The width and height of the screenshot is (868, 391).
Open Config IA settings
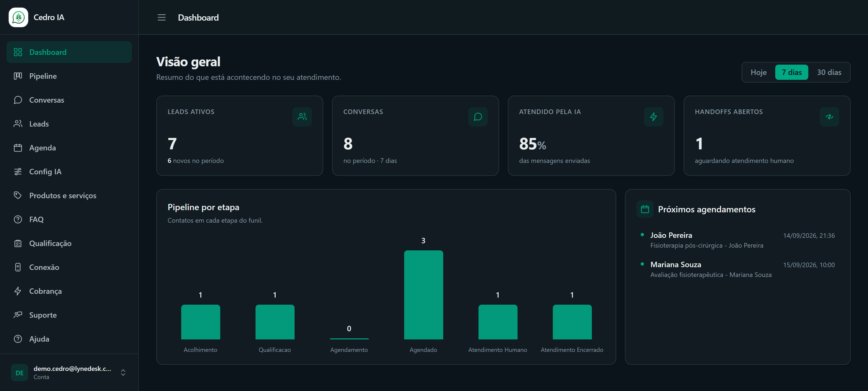click(x=69, y=172)
